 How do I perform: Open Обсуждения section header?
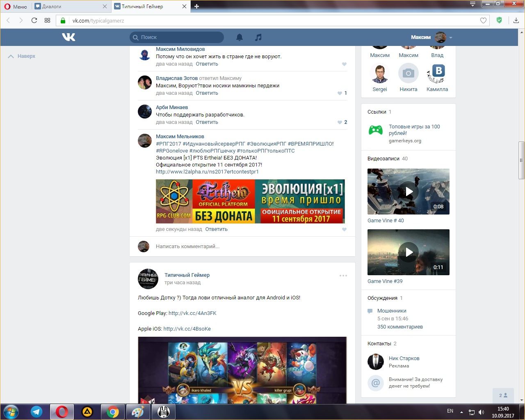[x=382, y=298]
